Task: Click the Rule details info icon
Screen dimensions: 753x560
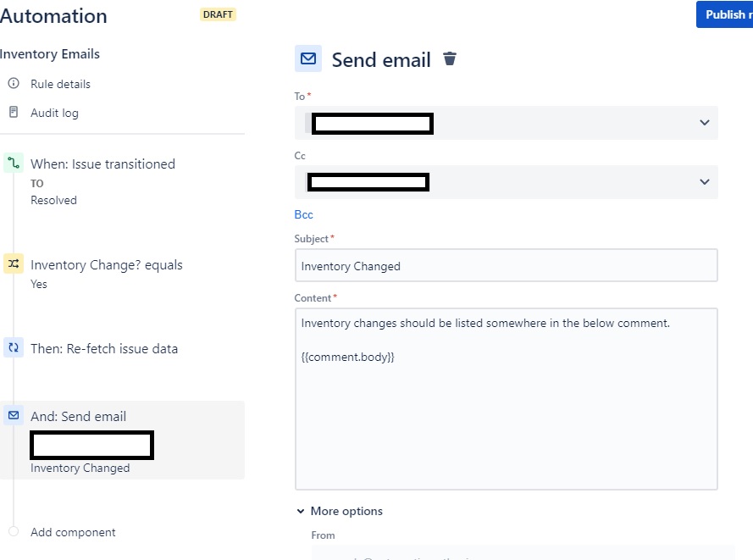Action: coord(14,83)
